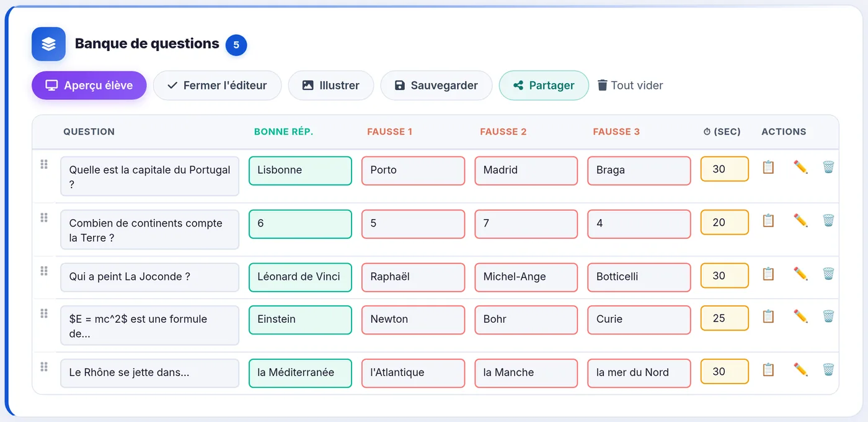Viewport: 868px width, 422px height.
Task: Select the Lisbonne correct answer field
Action: (x=300, y=171)
